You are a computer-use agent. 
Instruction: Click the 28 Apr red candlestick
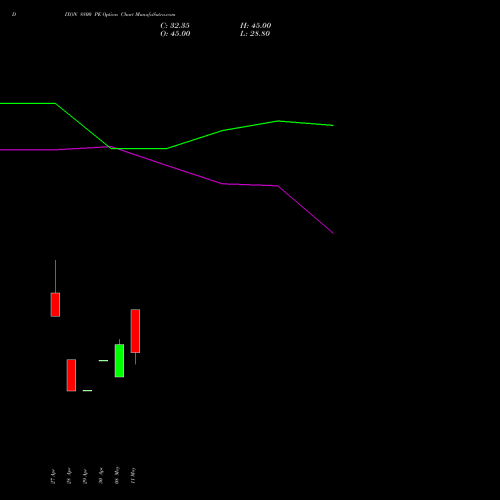coord(71,375)
